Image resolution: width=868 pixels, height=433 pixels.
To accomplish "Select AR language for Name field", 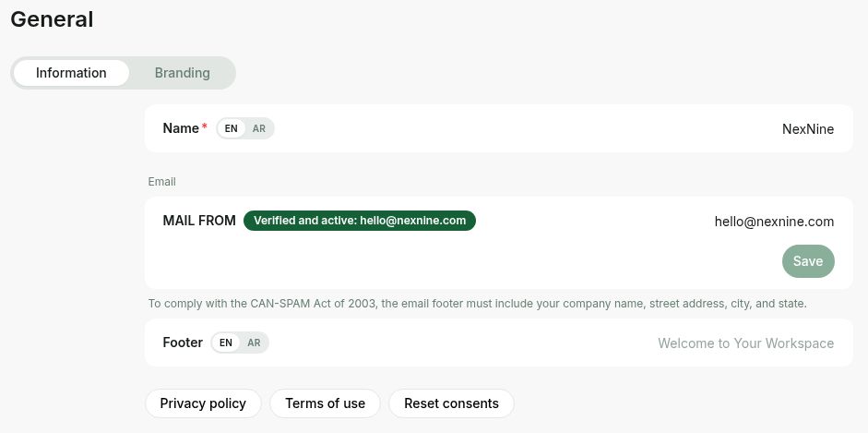I will tap(258, 128).
